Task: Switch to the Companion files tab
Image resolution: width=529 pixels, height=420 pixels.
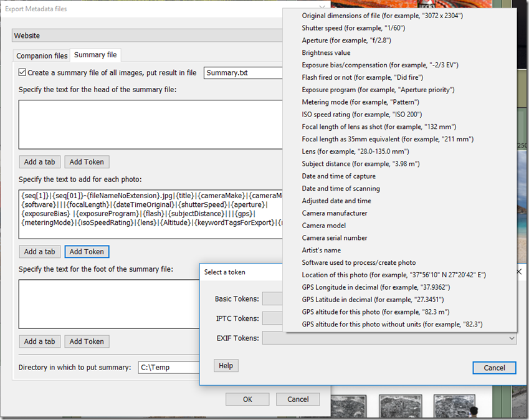Action: [x=42, y=56]
